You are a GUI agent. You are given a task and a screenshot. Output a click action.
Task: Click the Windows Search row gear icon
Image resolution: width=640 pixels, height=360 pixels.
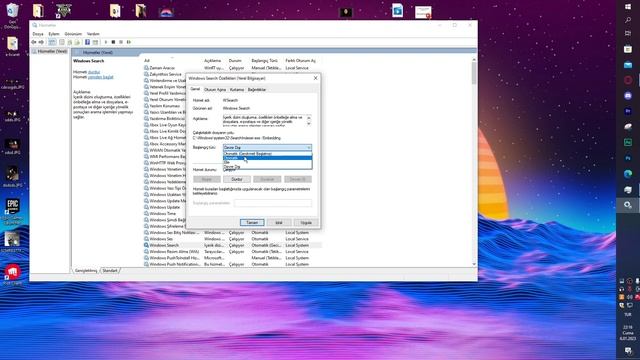146,245
